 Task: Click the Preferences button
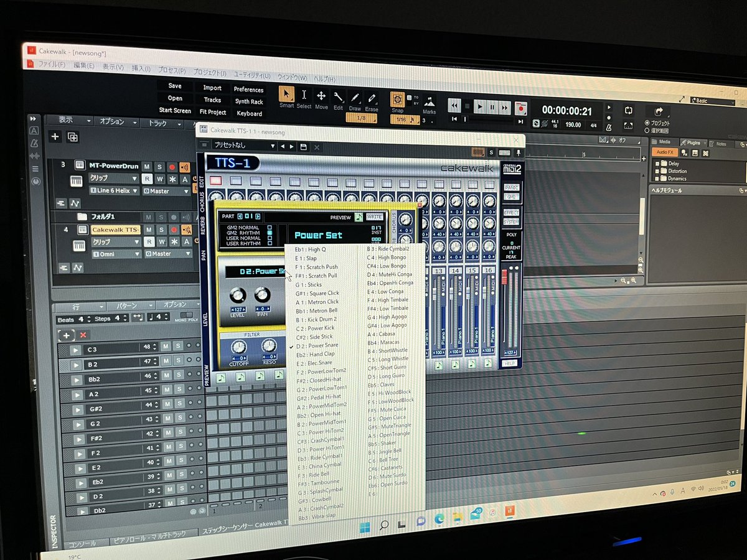(x=249, y=90)
